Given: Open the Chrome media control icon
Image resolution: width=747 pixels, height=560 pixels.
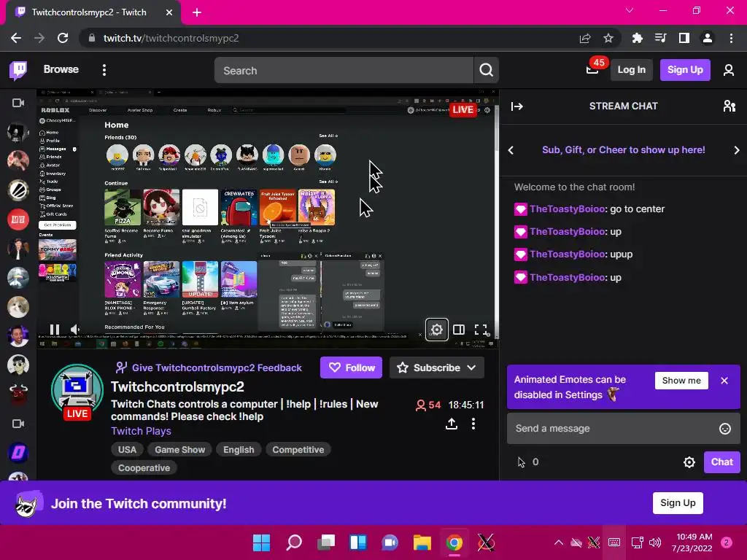Looking at the screenshot, I should click(660, 38).
